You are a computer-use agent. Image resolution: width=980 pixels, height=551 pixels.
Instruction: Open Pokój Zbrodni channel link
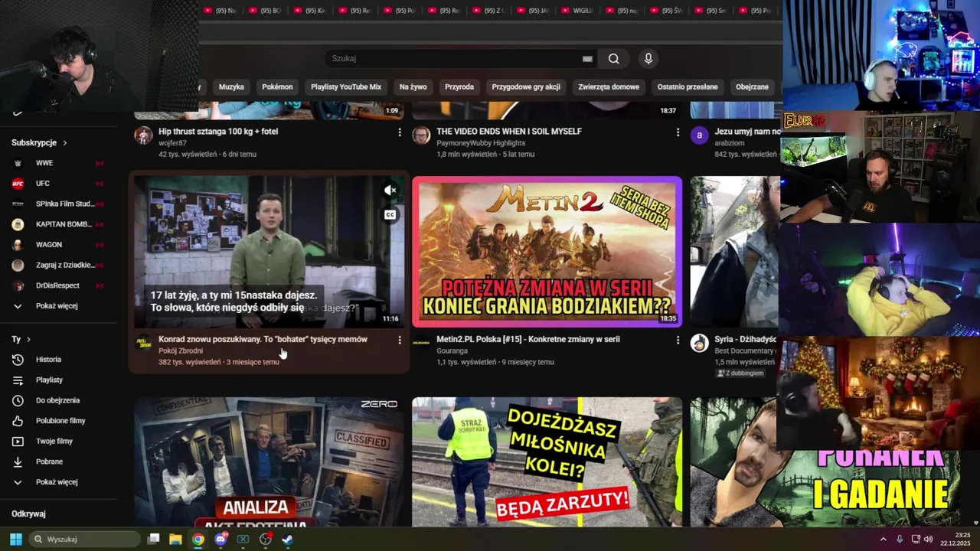point(181,351)
